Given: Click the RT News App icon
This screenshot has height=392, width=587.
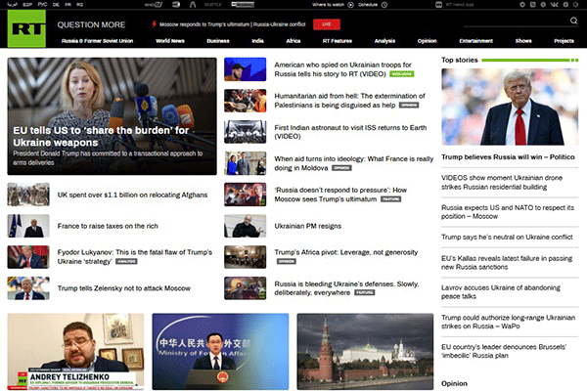Looking at the screenshot, I should [x=438, y=5].
